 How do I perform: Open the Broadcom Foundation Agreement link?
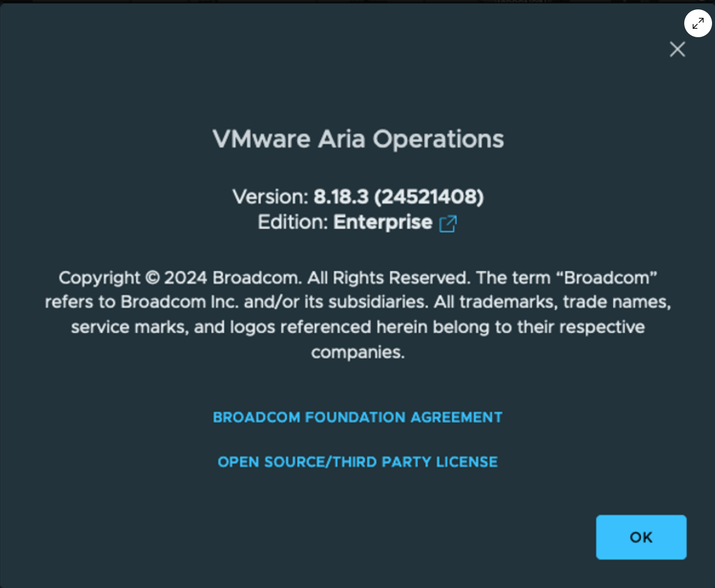357,417
